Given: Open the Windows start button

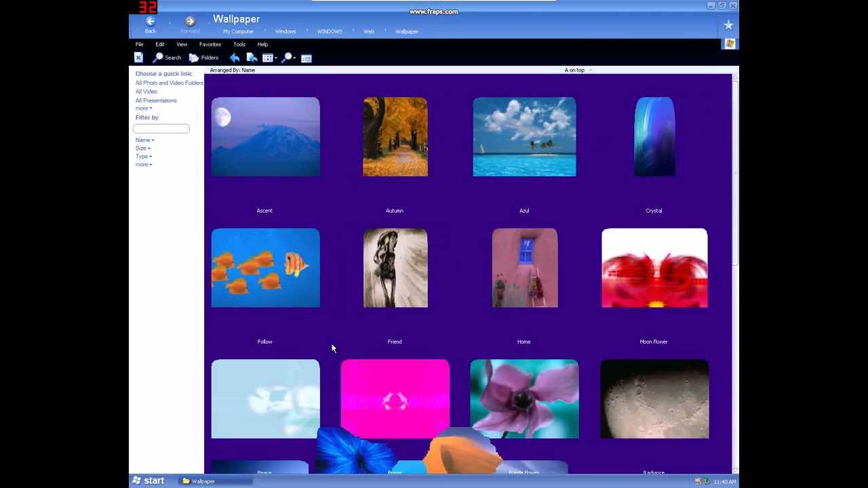Looking at the screenshot, I should point(149,481).
